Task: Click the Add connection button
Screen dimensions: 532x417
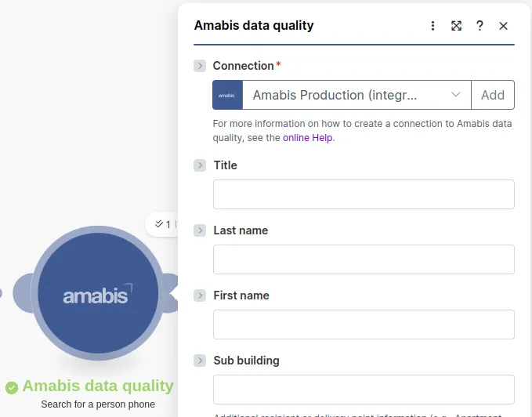Action: coord(493,95)
